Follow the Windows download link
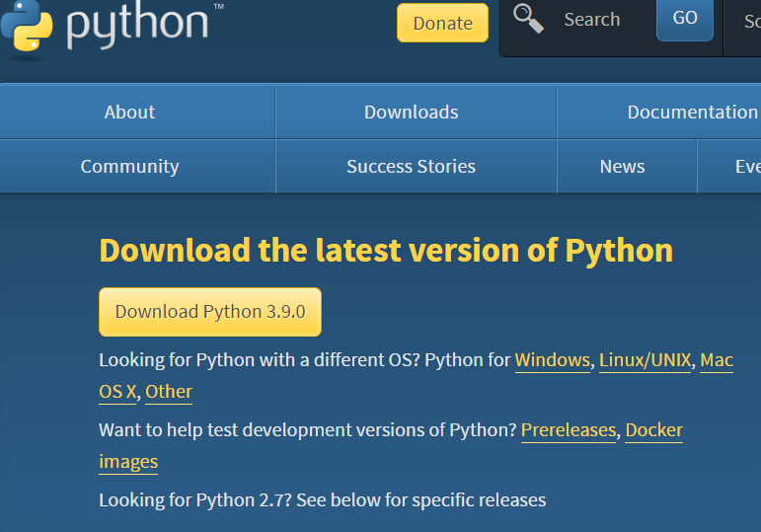The image size is (761, 532). (x=553, y=360)
